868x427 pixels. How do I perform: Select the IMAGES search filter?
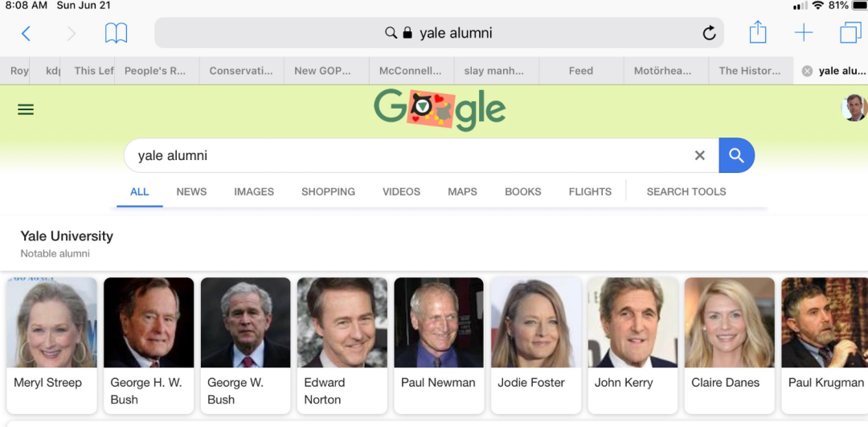coord(253,191)
